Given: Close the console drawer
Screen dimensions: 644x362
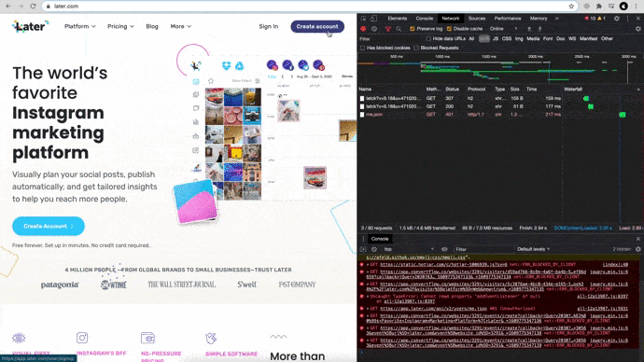Looking at the screenshot, I should tap(637, 239).
